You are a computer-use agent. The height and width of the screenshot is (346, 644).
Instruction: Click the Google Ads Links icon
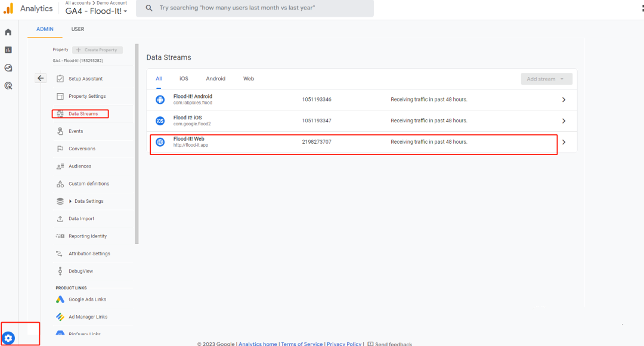click(60, 299)
